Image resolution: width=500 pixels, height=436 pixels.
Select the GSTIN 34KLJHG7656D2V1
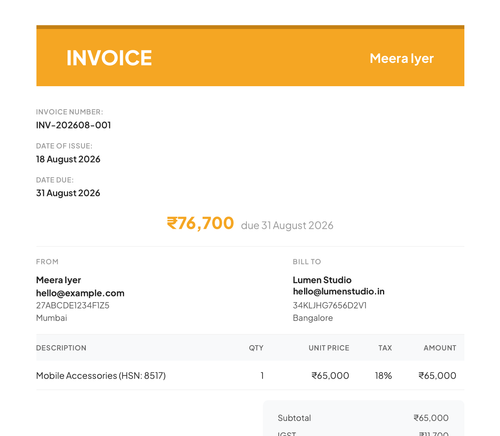coord(329,306)
